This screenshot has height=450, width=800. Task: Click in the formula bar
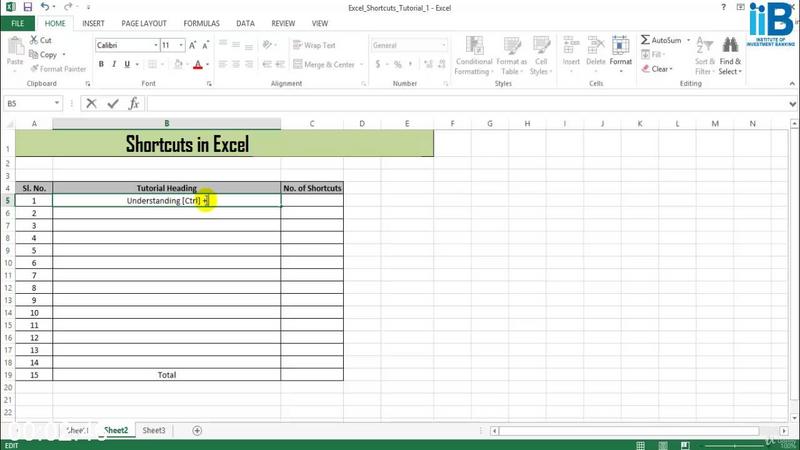click(466, 104)
